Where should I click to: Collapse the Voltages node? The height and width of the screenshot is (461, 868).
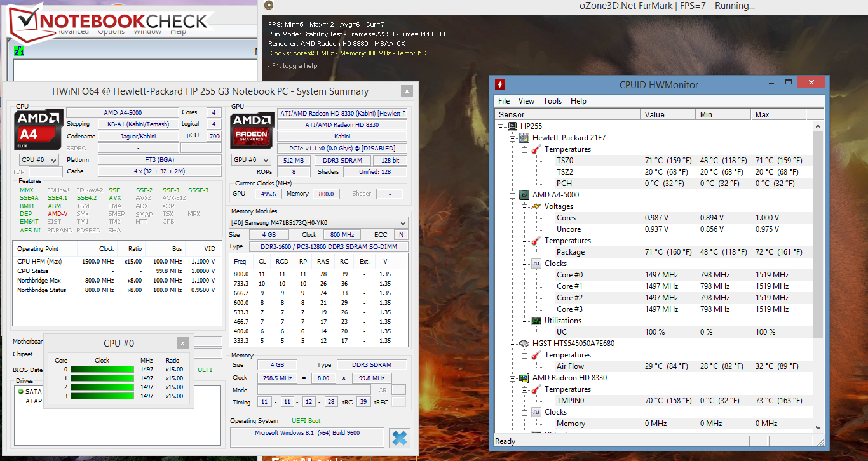(524, 206)
